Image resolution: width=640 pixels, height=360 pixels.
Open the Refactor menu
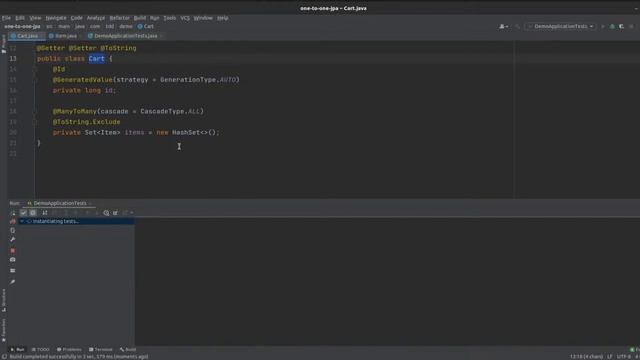[120, 18]
